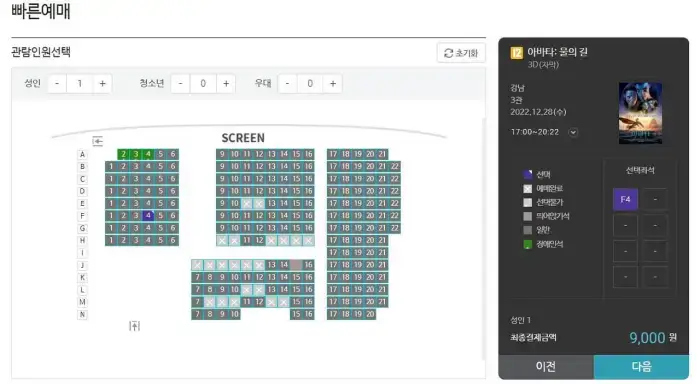The height and width of the screenshot is (384, 700).
Task: Go back with the 이전 button
Action: pyautogui.click(x=546, y=367)
